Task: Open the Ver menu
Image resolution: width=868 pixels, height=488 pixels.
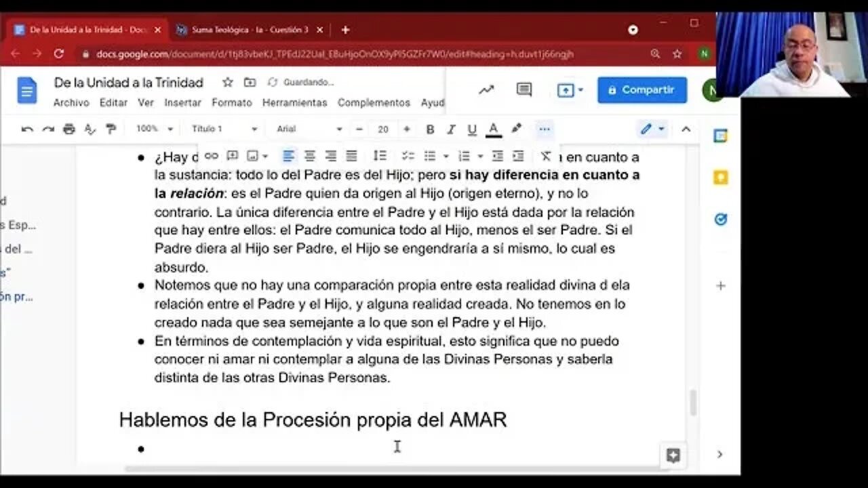Action: pyautogui.click(x=146, y=102)
